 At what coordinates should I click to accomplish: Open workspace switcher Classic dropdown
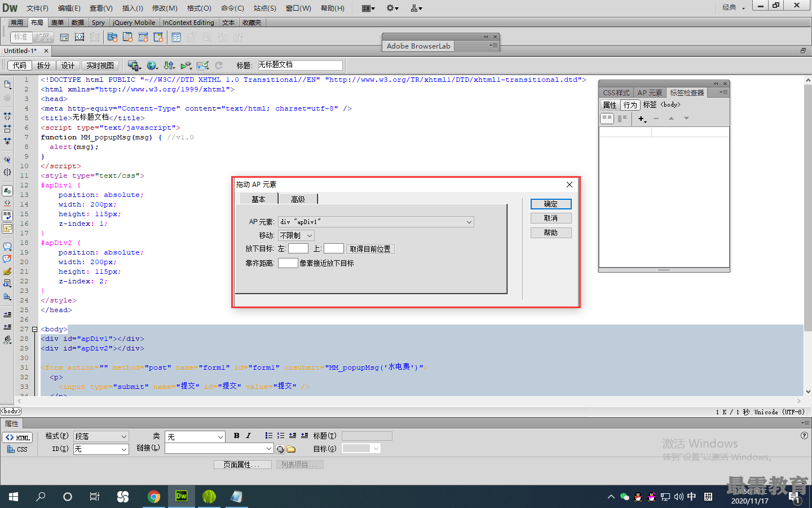click(x=734, y=7)
